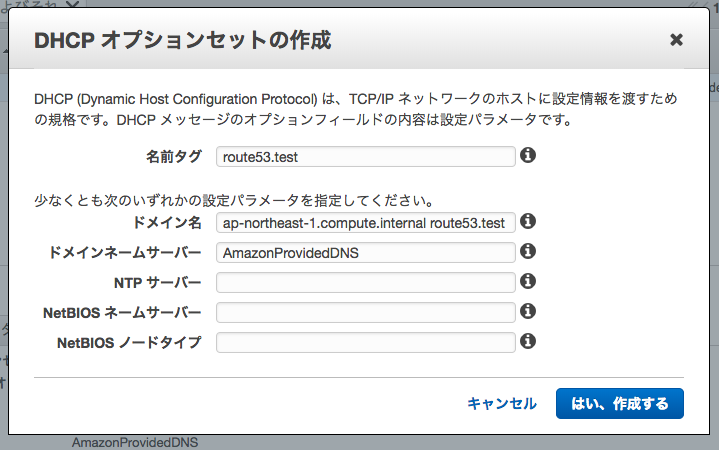Show info for NetBIOS ネームサーバー

528,311
